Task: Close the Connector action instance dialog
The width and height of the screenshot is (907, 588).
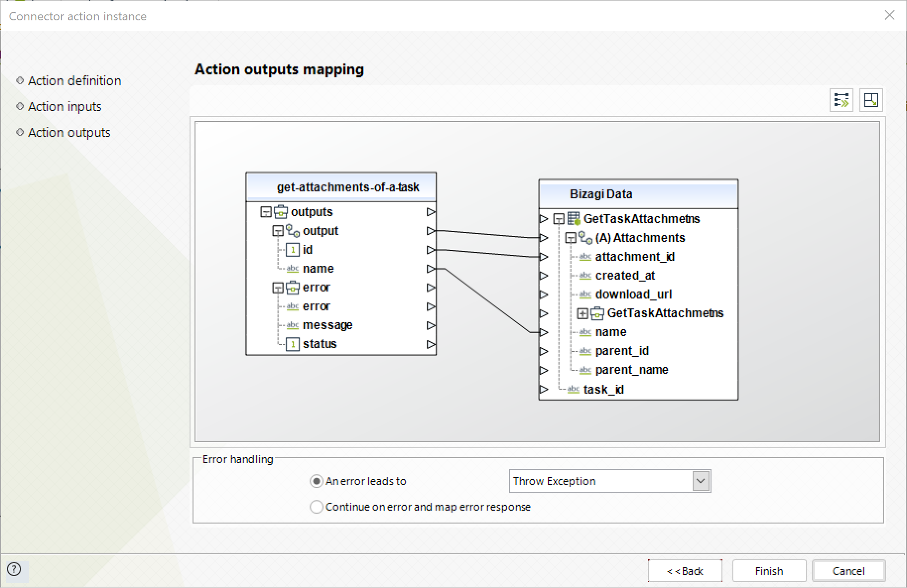Action: click(890, 15)
